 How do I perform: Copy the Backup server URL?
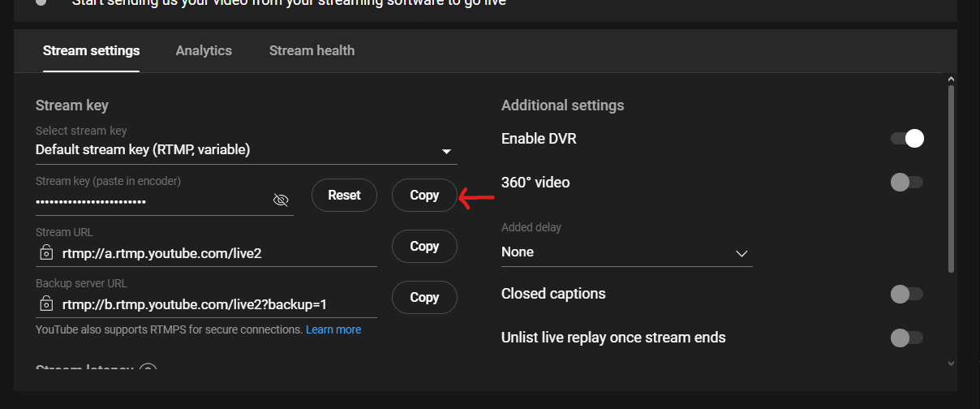tap(424, 297)
